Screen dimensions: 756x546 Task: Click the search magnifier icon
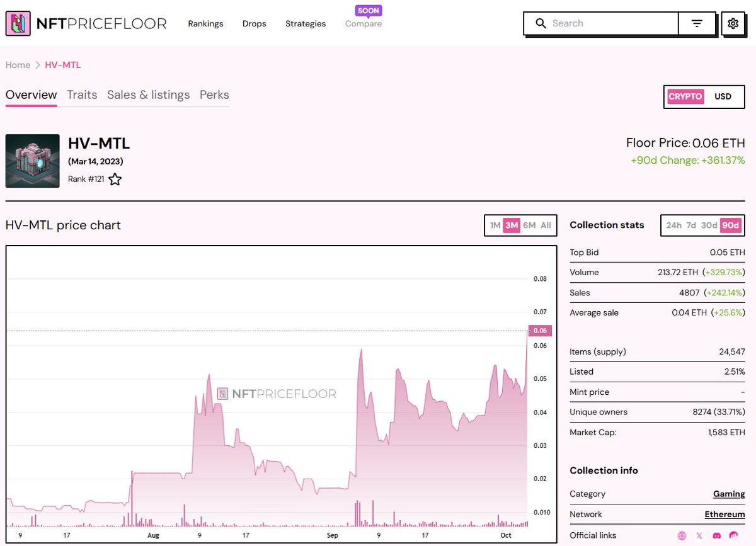point(541,23)
